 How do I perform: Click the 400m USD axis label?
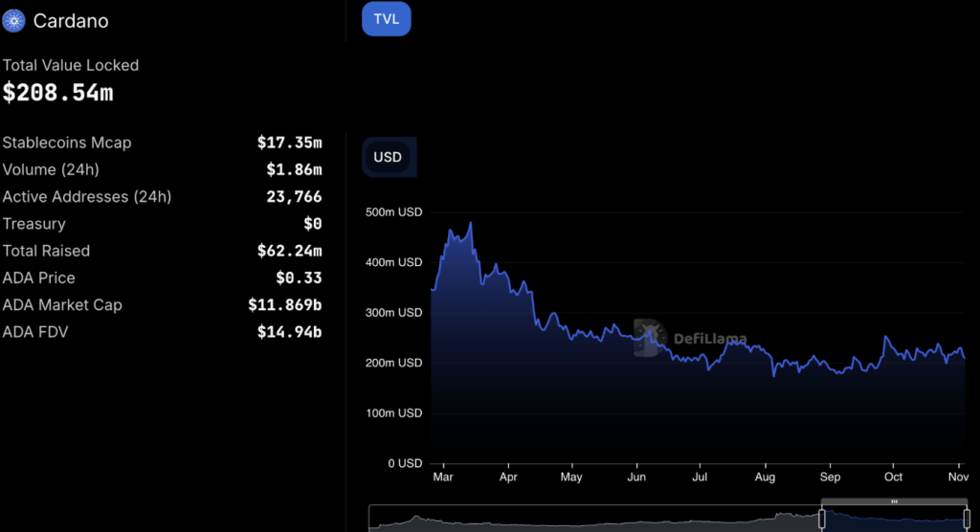coord(393,262)
